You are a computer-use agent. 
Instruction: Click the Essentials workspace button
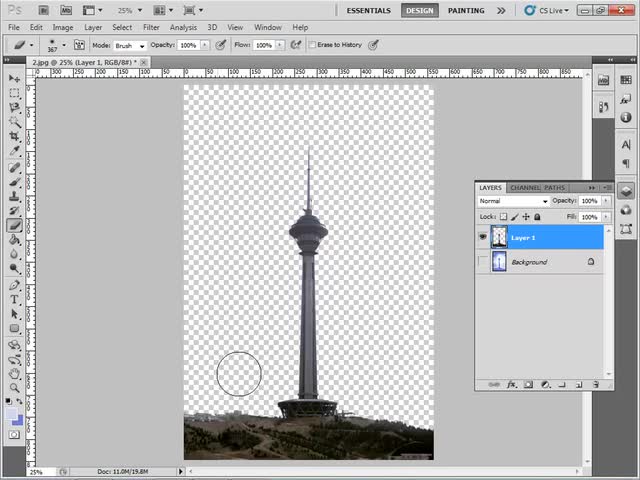coord(369,10)
